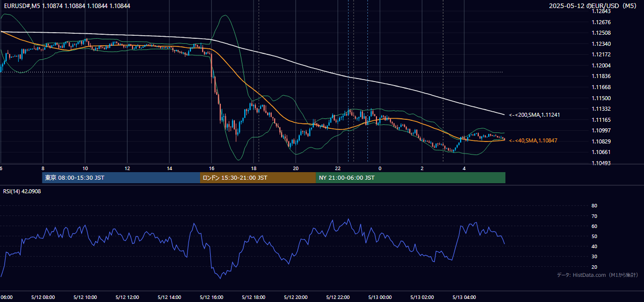Click price axis value 1.11165
The image size is (644, 302).
pyautogui.click(x=602, y=120)
